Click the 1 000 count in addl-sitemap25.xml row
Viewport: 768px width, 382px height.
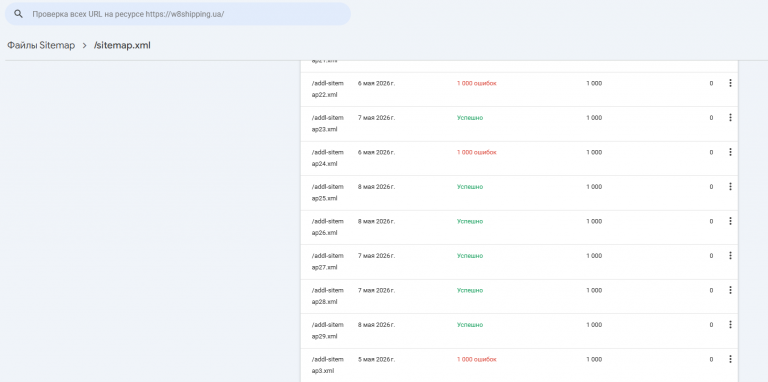pos(594,187)
